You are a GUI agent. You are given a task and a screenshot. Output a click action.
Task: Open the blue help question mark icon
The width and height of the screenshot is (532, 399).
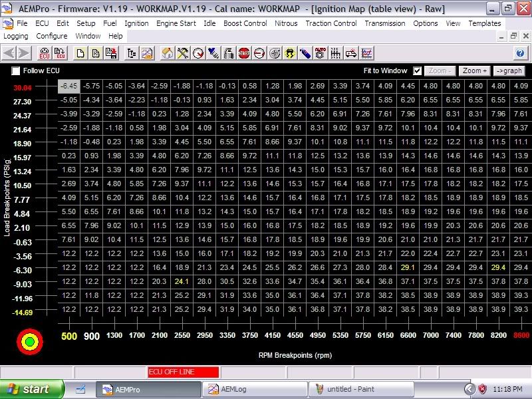(520, 53)
